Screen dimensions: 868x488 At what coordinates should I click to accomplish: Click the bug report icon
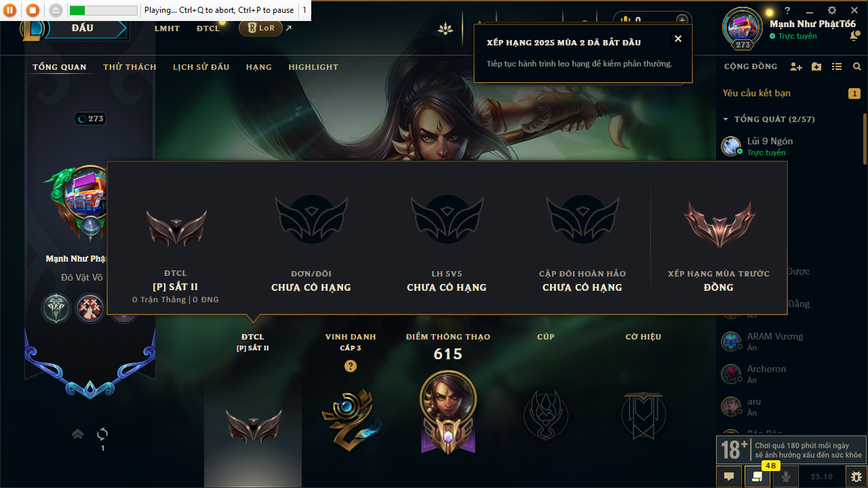[856, 476]
